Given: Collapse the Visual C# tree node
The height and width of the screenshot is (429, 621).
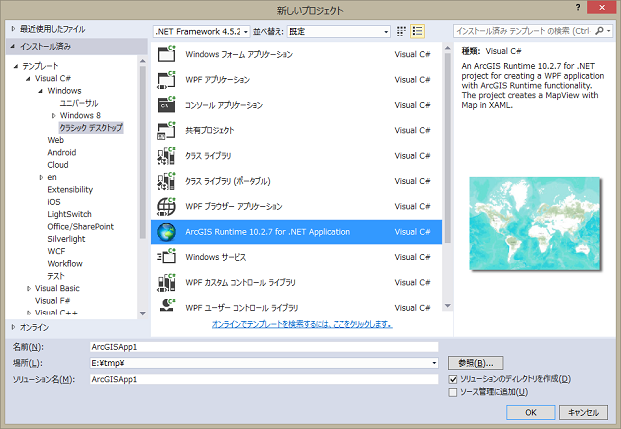Looking at the screenshot, I should coord(28,78).
